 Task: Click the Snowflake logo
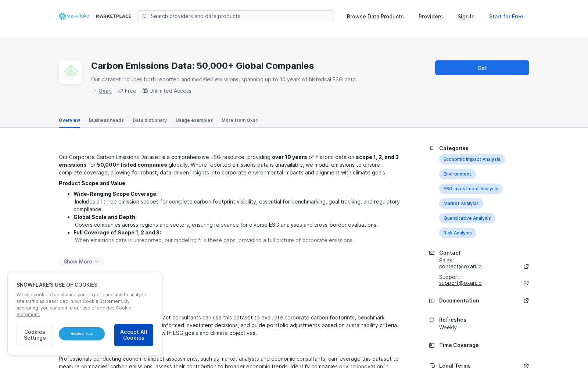tap(74, 16)
